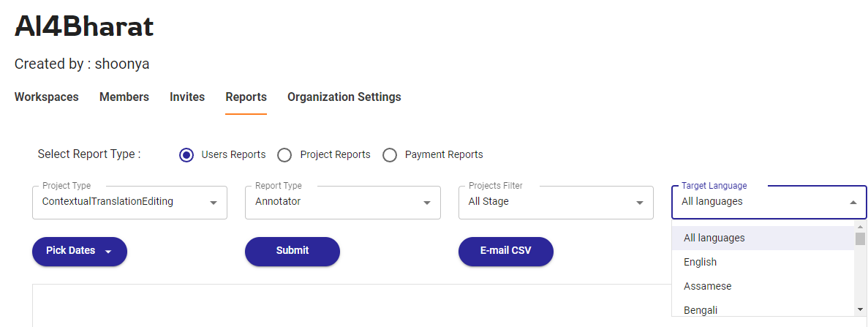Click the Select Report Type label
This screenshot has height=327, width=868.
click(89, 154)
